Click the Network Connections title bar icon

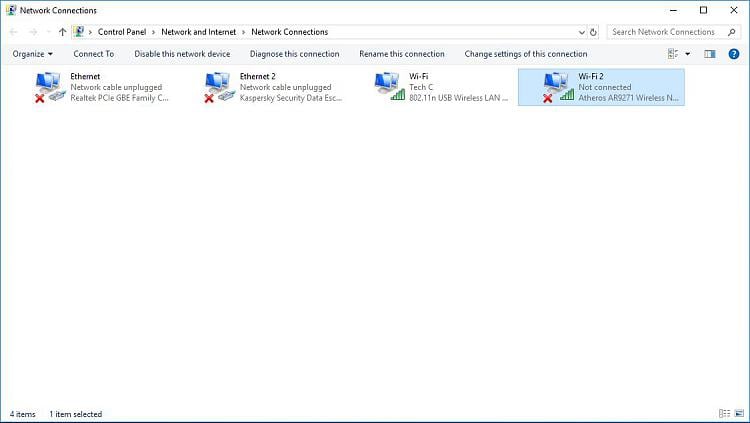tap(11, 10)
